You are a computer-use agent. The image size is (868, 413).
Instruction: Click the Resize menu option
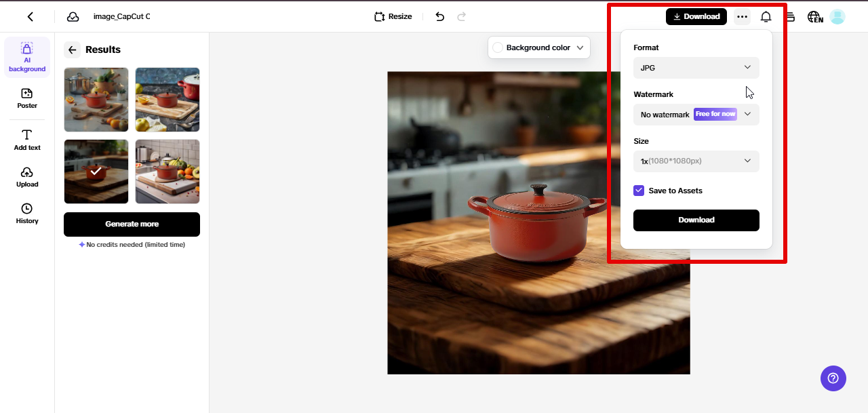click(393, 16)
